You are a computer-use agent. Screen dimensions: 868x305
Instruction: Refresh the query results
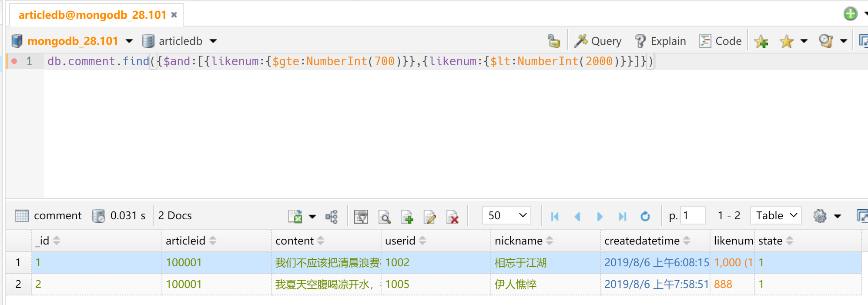pos(645,216)
